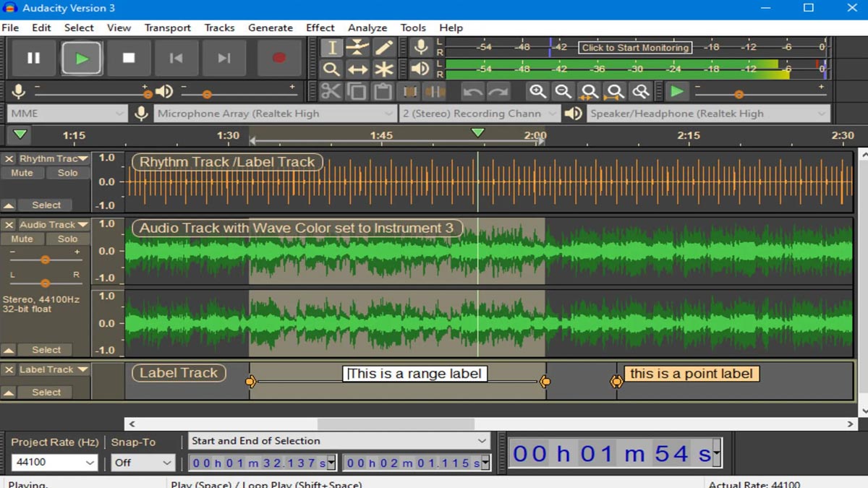Image resolution: width=868 pixels, height=488 pixels.
Task: Solo the Audio Track
Action: point(67,239)
